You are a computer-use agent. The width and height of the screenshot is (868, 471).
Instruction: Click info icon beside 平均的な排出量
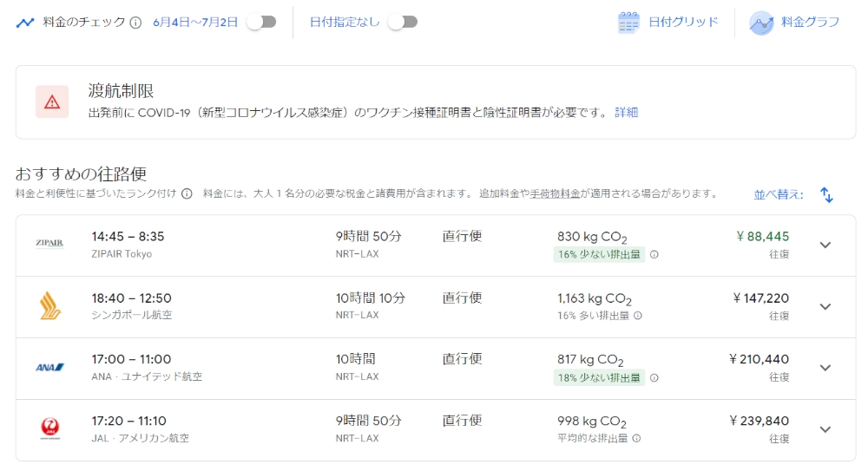click(x=636, y=439)
